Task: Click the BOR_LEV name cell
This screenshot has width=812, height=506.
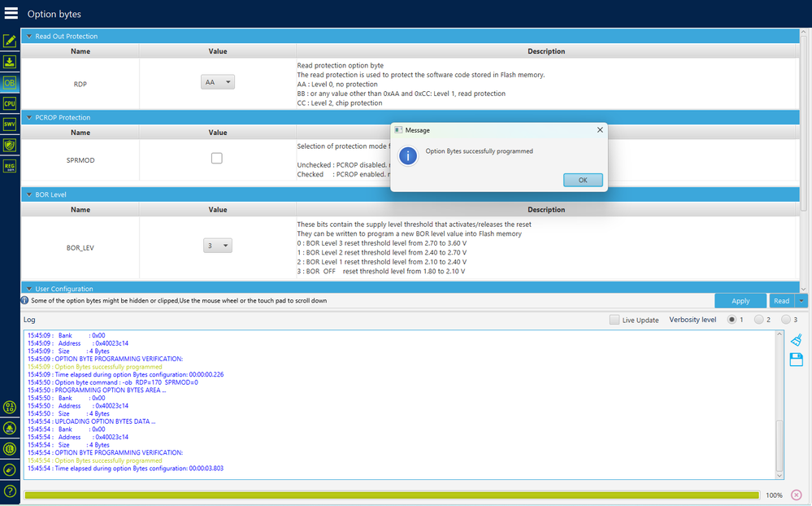Action: (80, 248)
